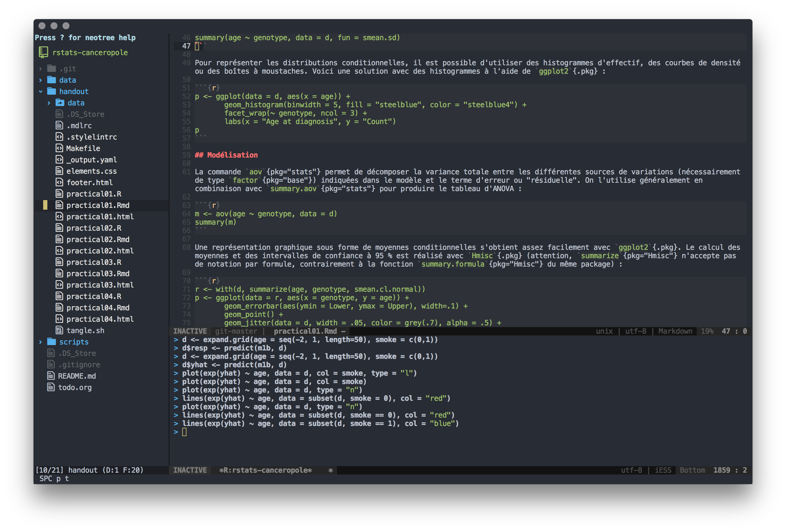The height and width of the screenshot is (532, 786).
Task: Click the footer.html file icon
Action: (x=59, y=182)
